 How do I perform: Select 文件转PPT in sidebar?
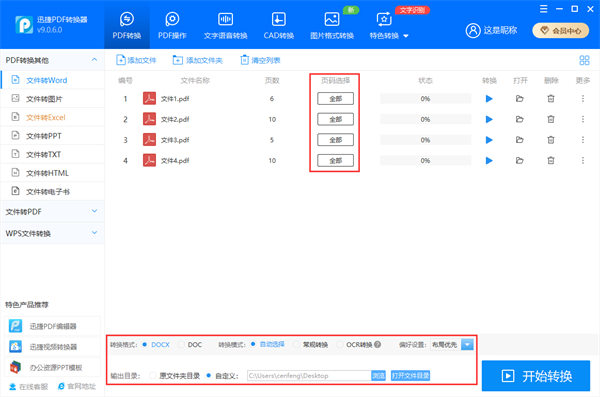pos(53,136)
